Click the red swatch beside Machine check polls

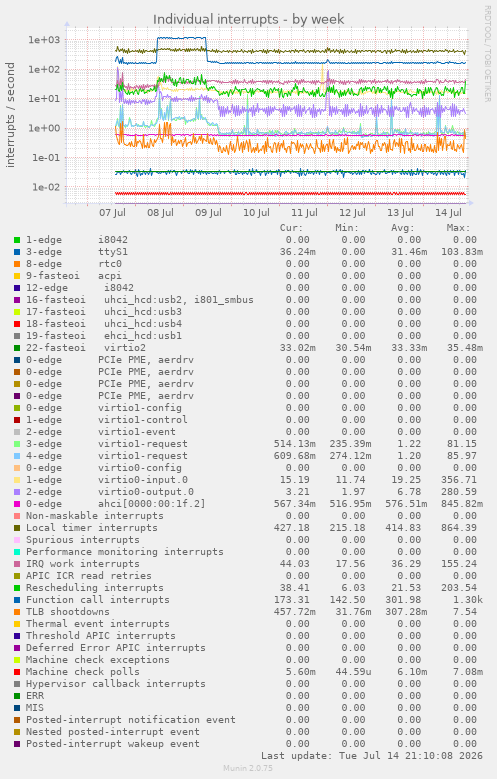[x=17, y=672]
